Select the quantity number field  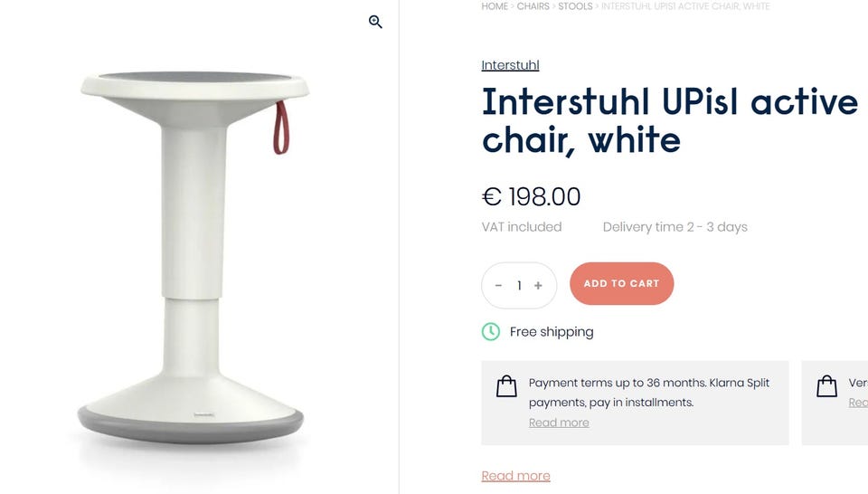519,285
